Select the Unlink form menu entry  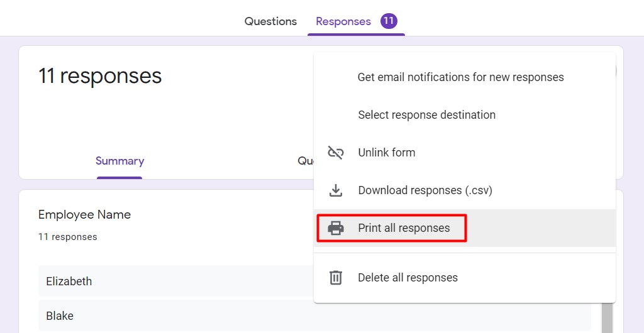click(x=386, y=153)
